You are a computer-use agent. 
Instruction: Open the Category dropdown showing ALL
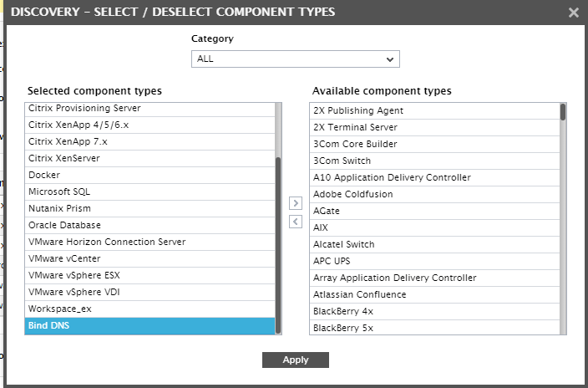tap(296, 59)
